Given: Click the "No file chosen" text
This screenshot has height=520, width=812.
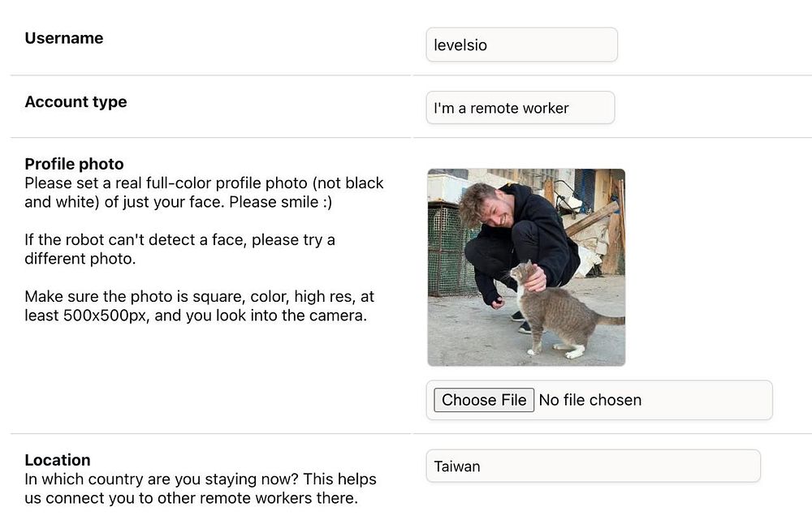Looking at the screenshot, I should [590, 400].
